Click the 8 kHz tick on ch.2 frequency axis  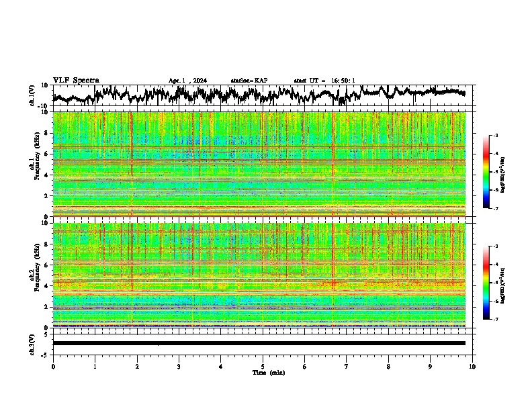[x=47, y=244]
